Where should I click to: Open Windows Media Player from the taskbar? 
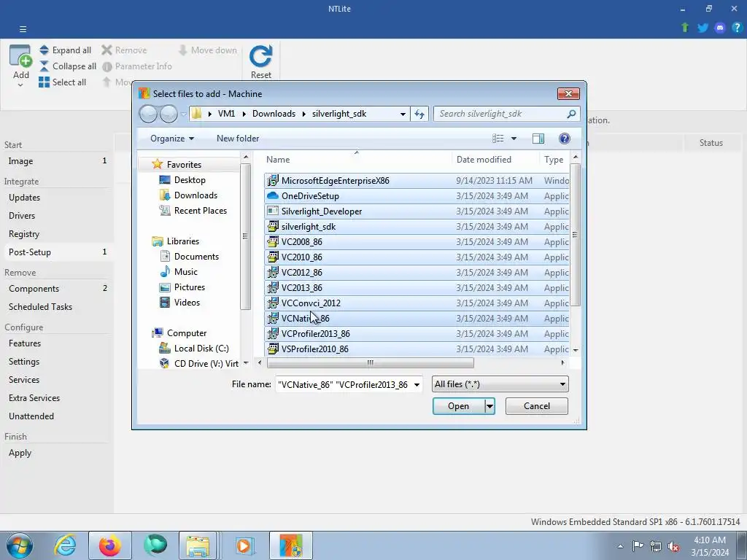(244, 545)
